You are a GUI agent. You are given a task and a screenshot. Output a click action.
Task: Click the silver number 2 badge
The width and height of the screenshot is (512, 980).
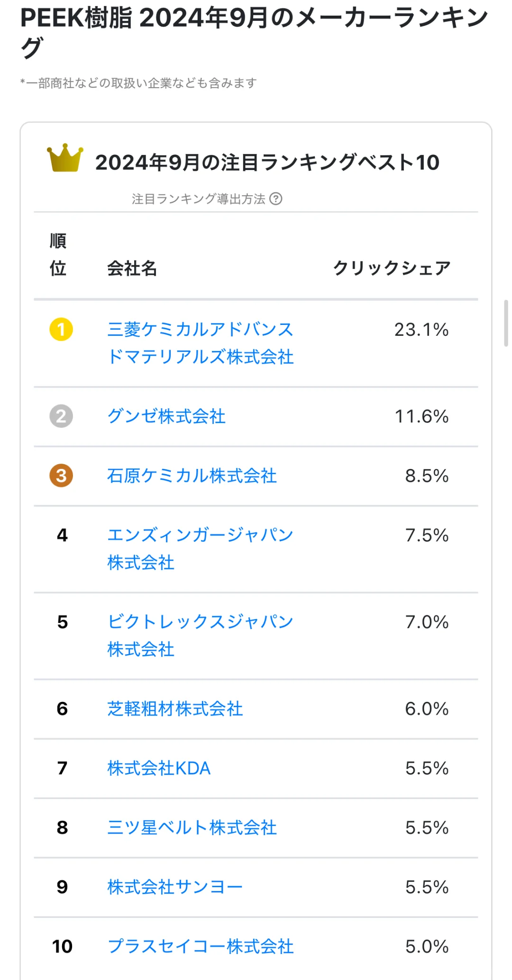[x=61, y=416]
